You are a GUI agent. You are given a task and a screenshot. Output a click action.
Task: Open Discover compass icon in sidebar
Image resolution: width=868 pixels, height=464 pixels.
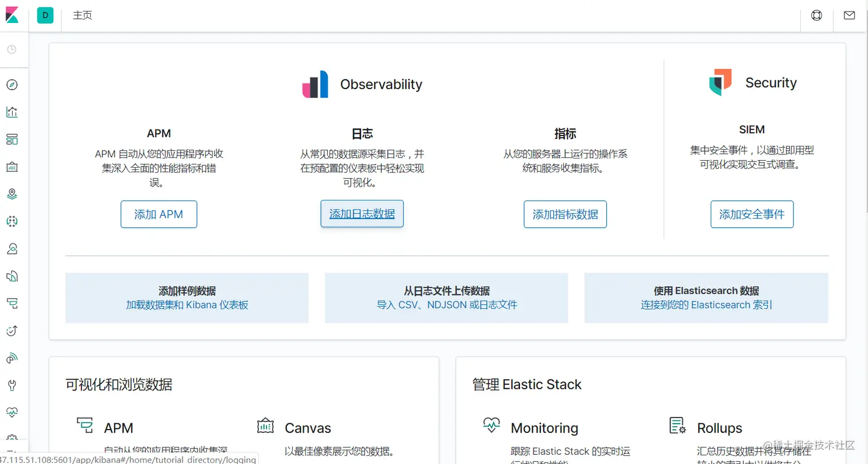12,85
